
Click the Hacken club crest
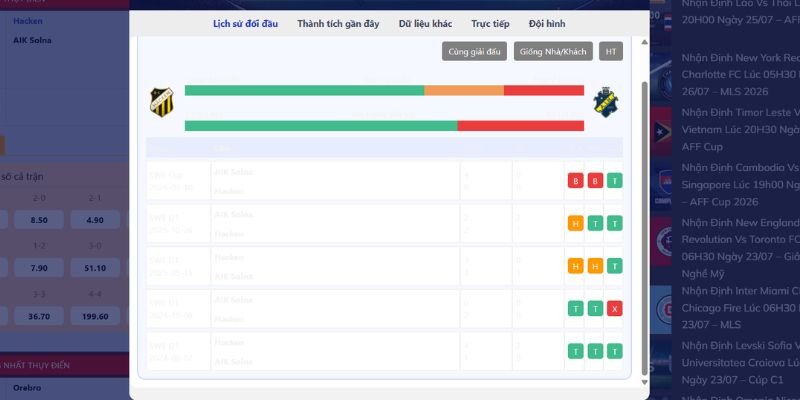(x=162, y=102)
